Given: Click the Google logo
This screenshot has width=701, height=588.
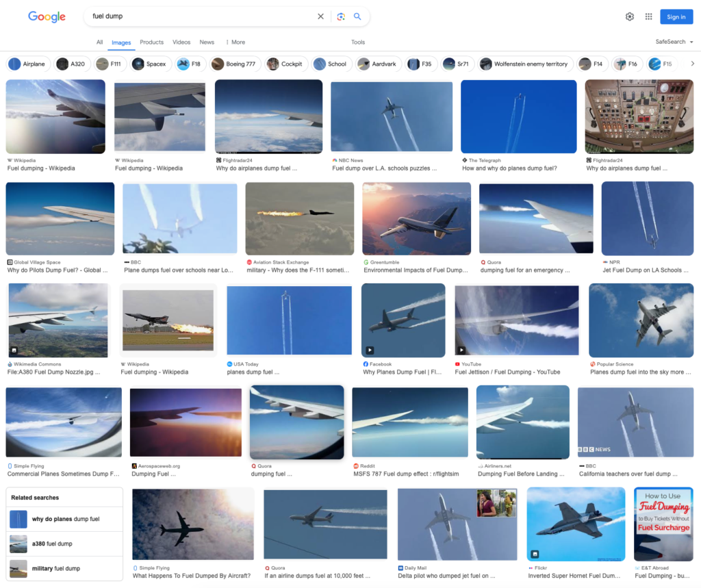Looking at the screenshot, I should point(47,16).
